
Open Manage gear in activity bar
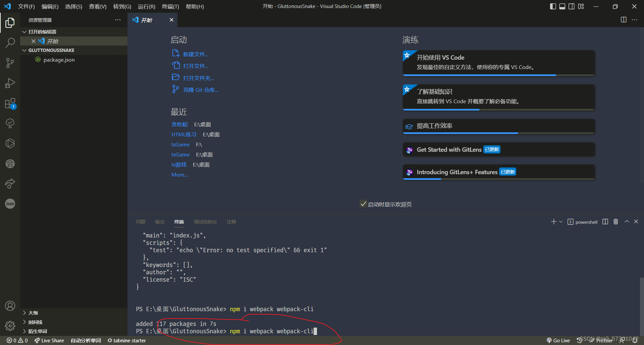tap(10, 326)
